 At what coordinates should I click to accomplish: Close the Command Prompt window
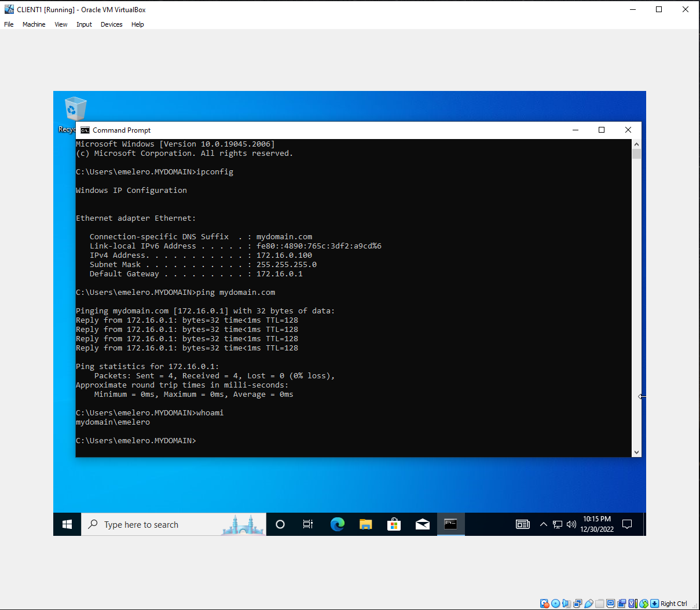[x=628, y=130]
